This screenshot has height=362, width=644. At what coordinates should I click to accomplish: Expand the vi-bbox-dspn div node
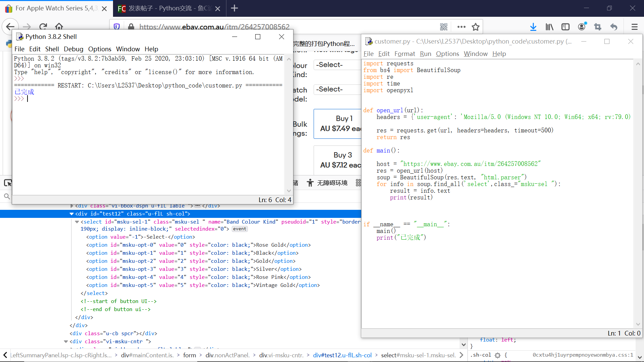click(71, 206)
